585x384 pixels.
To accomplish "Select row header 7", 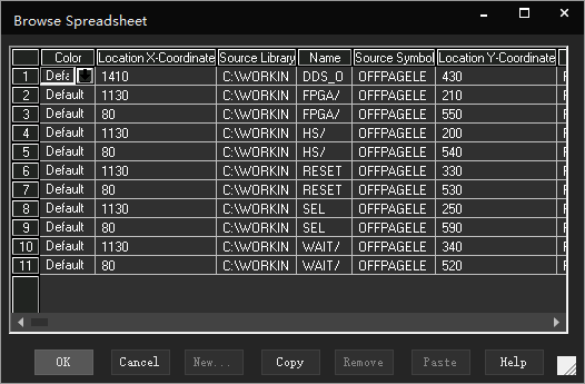I will click(x=25, y=190).
